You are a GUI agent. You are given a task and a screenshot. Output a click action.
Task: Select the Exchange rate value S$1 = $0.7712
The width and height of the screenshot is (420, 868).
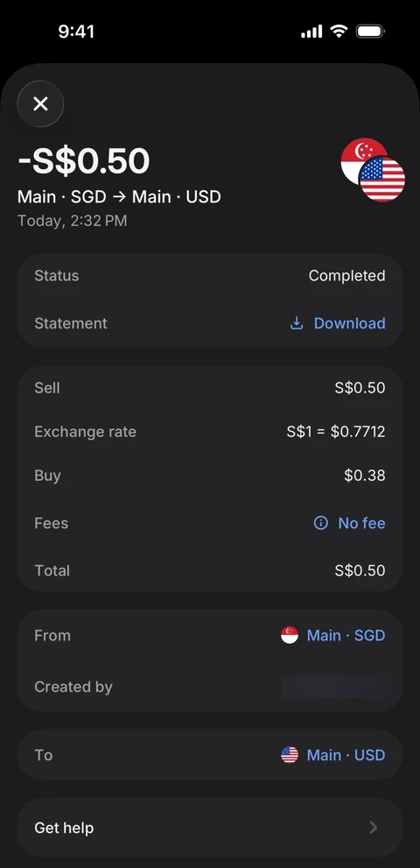click(336, 432)
